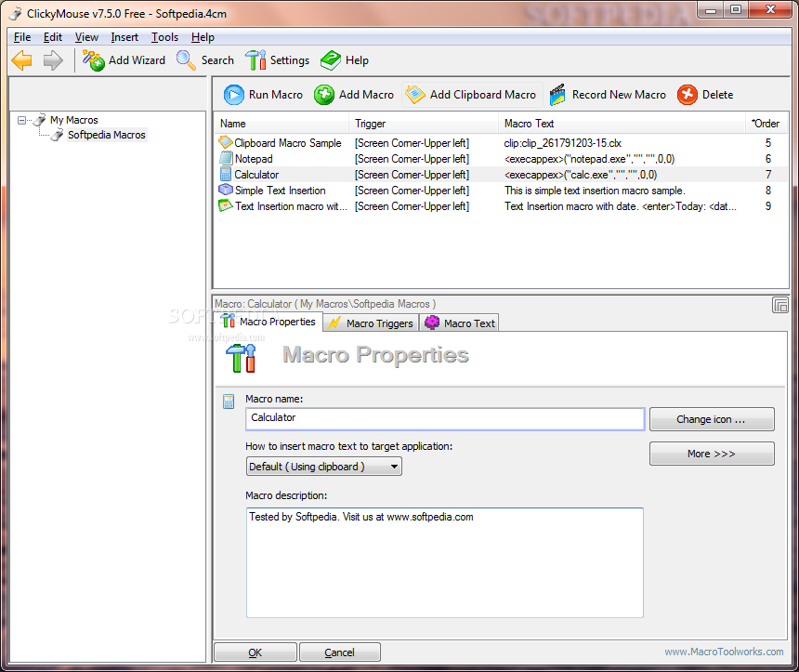
Task: Click the Cancel button
Action: click(339, 652)
